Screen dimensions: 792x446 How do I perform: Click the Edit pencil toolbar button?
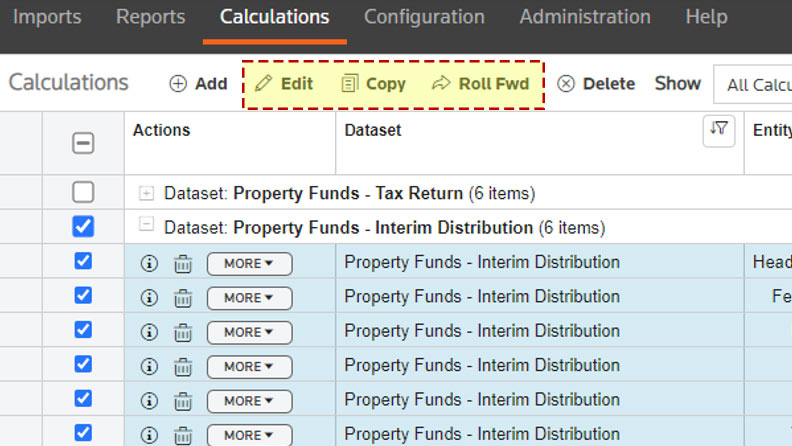284,84
